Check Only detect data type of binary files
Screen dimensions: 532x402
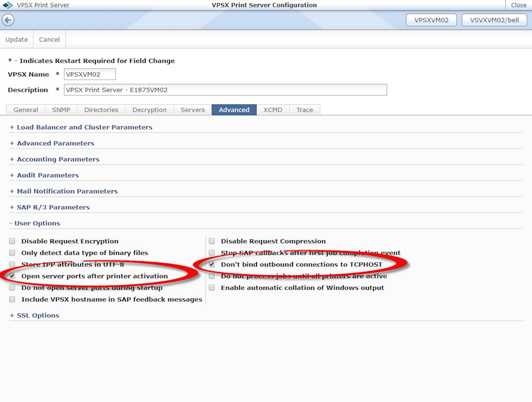(12, 253)
